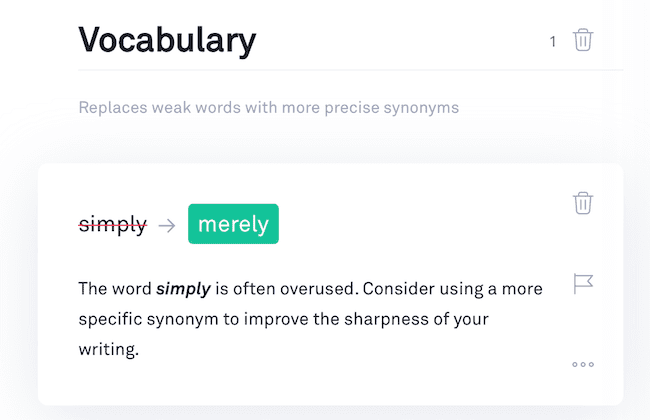Delete all Vocabulary suggestions with top trash icon

[x=583, y=41]
